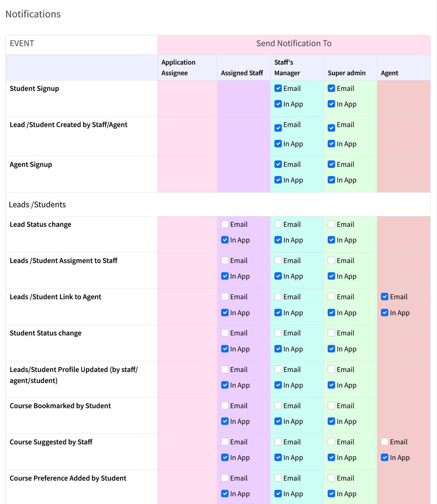Uncheck Agent Signup In App for Staff's Manager
Viewport: 437px width, 504px height.
[x=278, y=180]
